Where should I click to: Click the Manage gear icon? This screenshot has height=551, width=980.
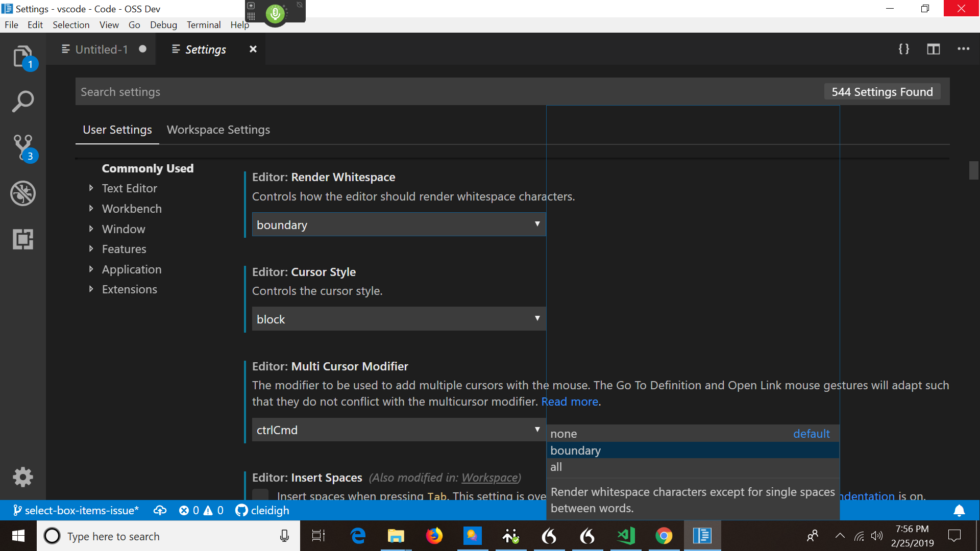pos(23,477)
